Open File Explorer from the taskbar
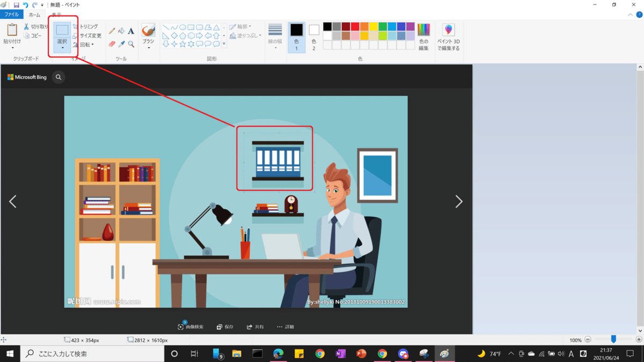Screen dimensions: 644x362 point(237,354)
